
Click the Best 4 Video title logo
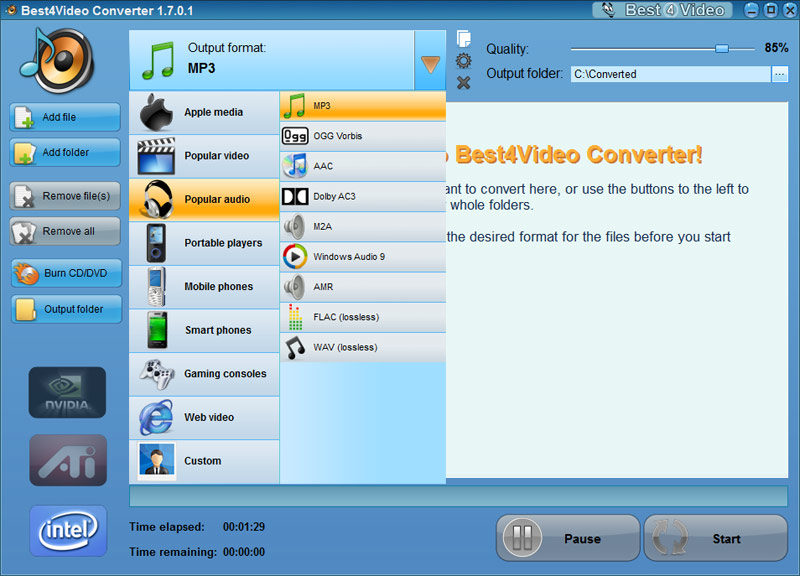coord(662,10)
